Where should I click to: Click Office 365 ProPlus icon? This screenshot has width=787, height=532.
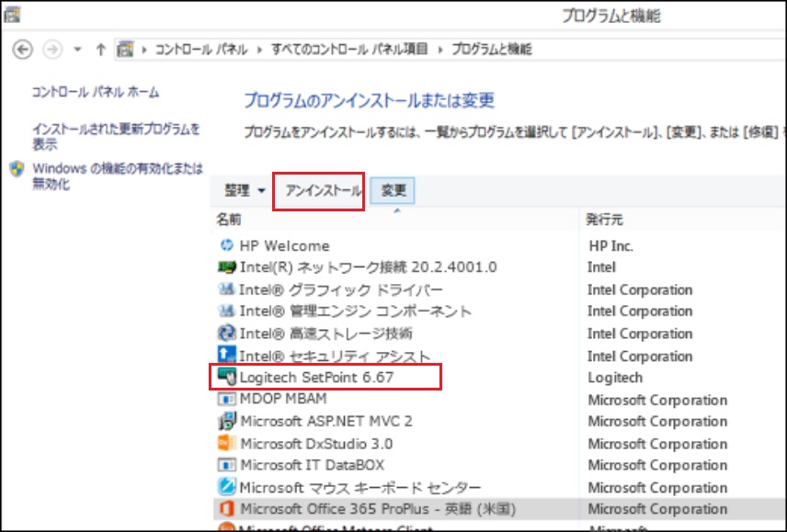(x=227, y=508)
